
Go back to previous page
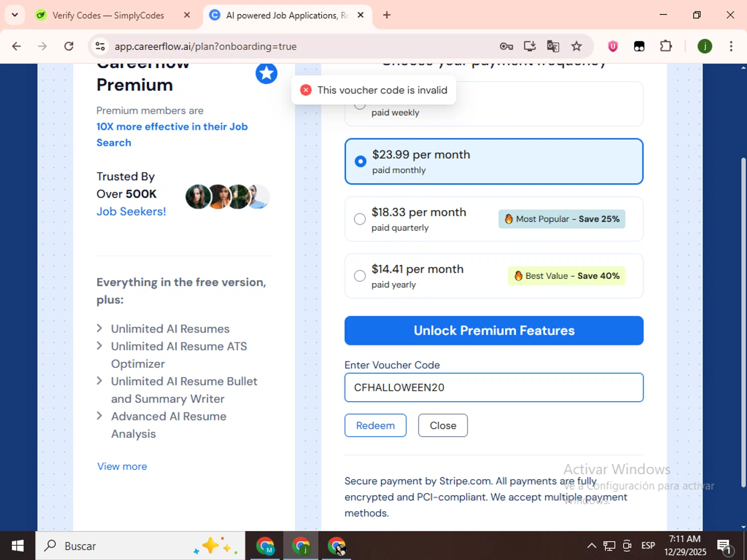(16, 46)
